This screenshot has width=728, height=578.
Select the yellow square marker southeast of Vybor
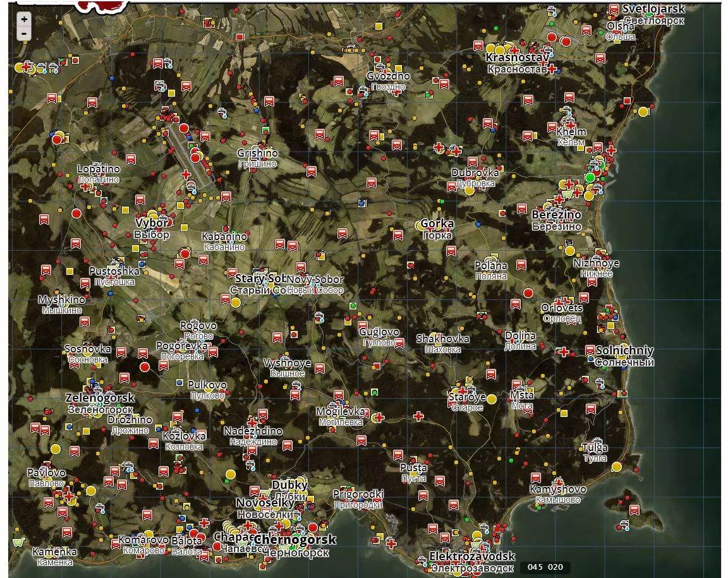pyautogui.click(x=185, y=227)
